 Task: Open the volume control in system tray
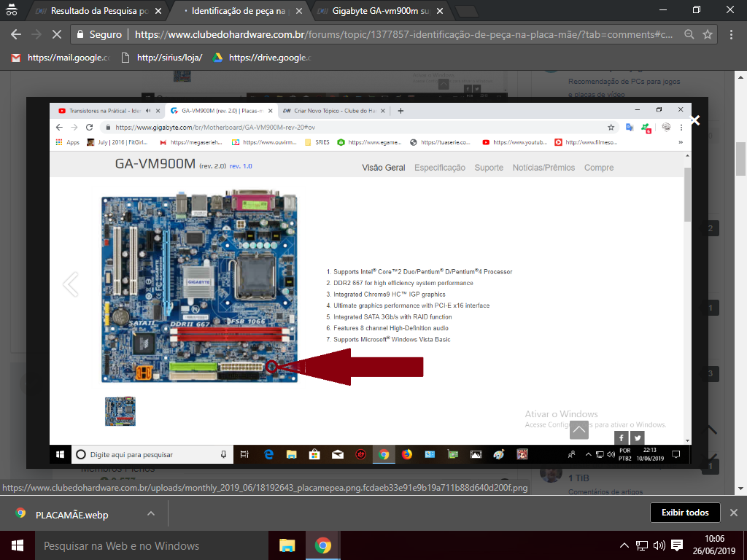tap(659, 545)
